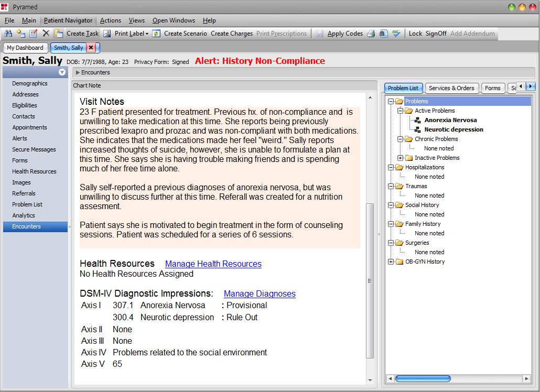540x392 pixels.
Task: Click the printer icon beside Apply Codes
Action: (371, 34)
